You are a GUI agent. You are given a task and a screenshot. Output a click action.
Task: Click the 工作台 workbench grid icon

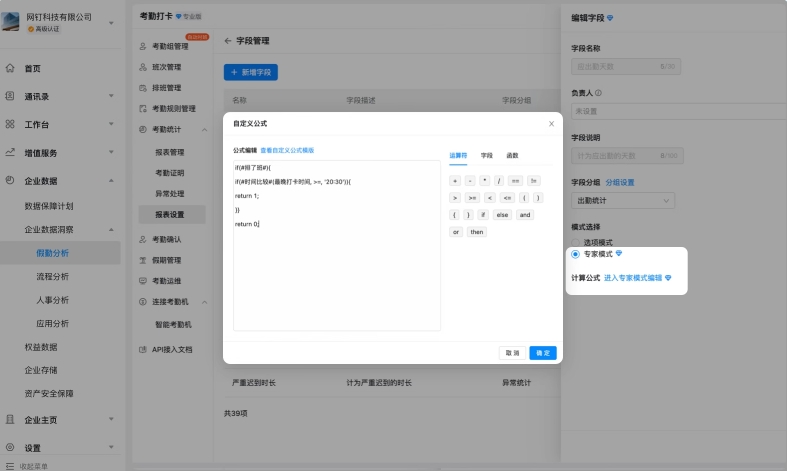pos(10,124)
